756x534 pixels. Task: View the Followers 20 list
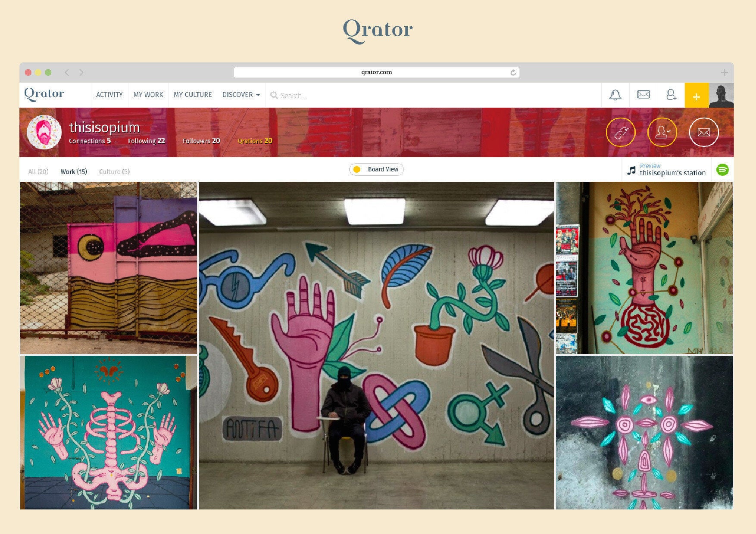(x=201, y=141)
